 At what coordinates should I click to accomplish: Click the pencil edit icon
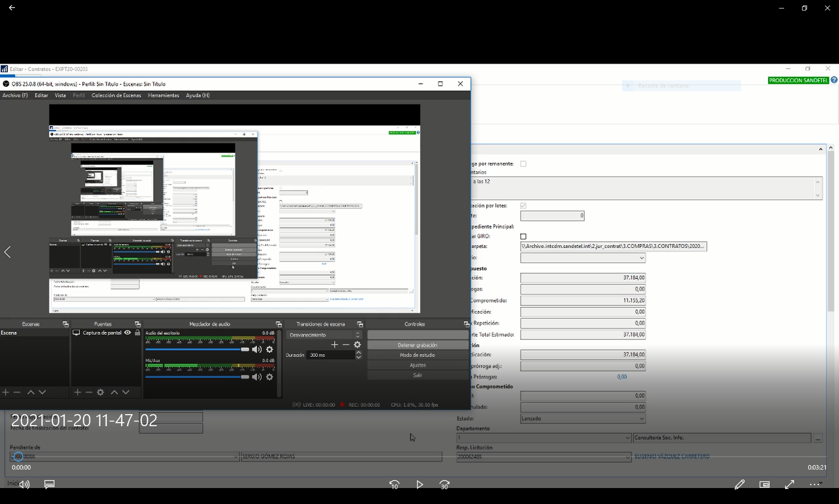pos(739,485)
